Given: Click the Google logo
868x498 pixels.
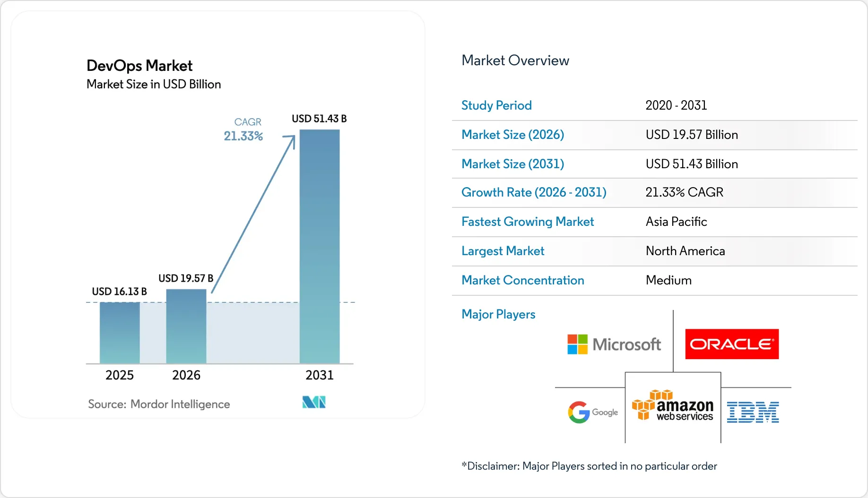Looking at the screenshot, I should click(593, 412).
